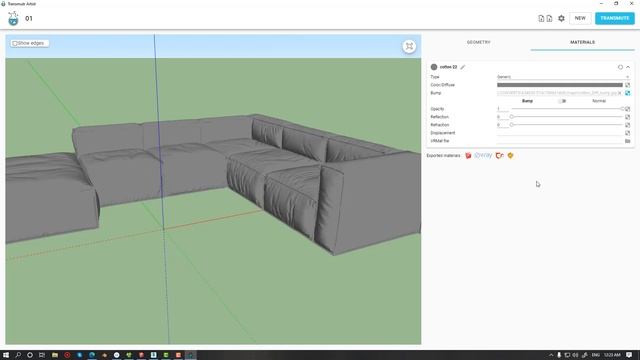The image size is (640, 360).
Task: Show hidden system tray icons chevron
Action: point(551,355)
